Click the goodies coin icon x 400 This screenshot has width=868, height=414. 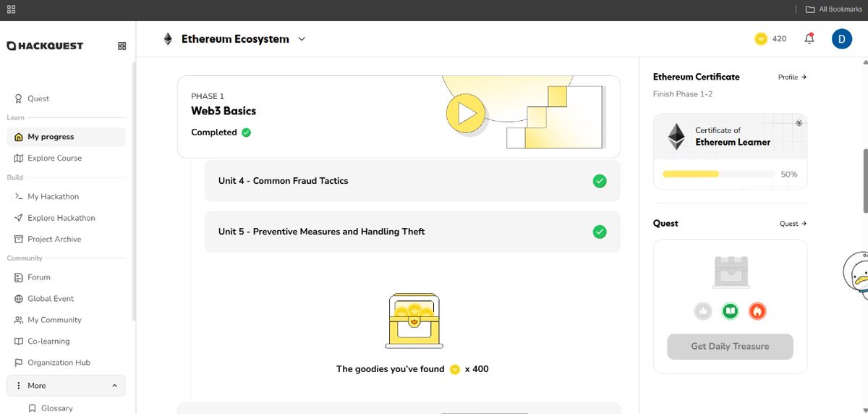point(454,369)
